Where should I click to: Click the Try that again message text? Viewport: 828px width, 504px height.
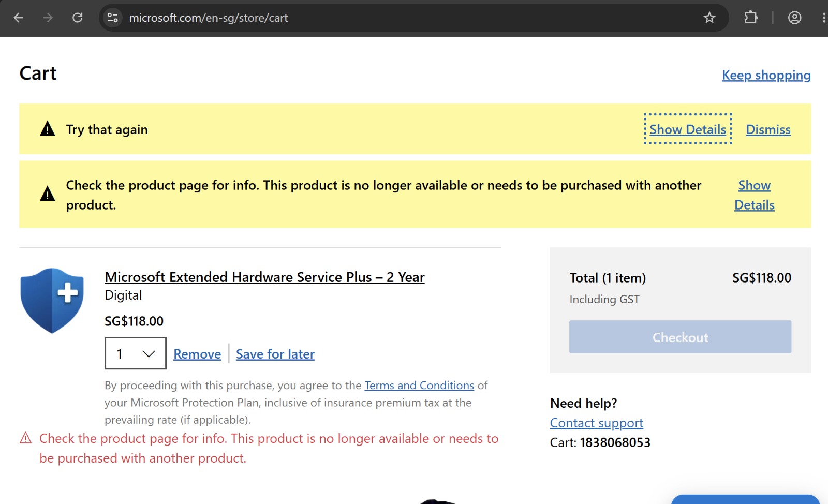[107, 129]
